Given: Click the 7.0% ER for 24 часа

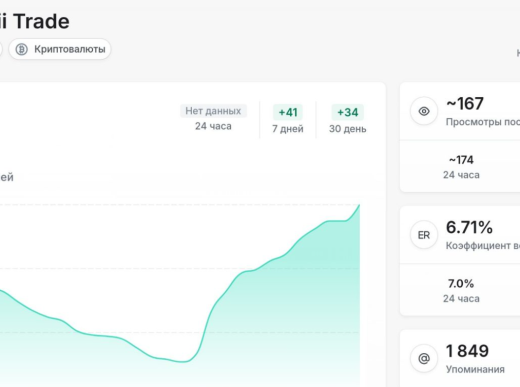Looking at the screenshot, I should pyautogui.click(x=461, y=284).
